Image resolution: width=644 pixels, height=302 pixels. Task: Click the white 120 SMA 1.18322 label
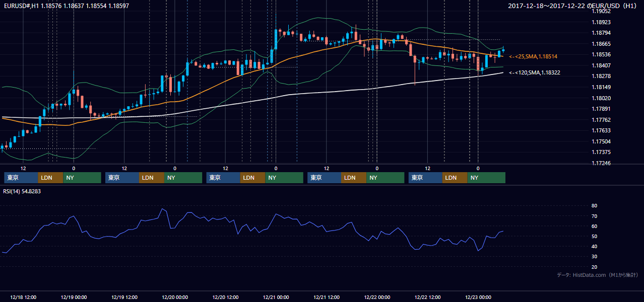click(x=535, y=72)
